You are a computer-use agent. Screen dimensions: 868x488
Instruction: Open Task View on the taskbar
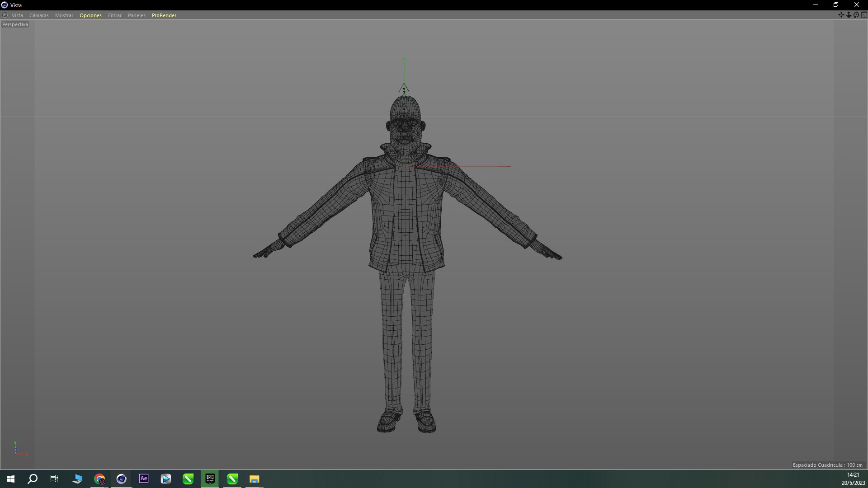tap(54, 479)
